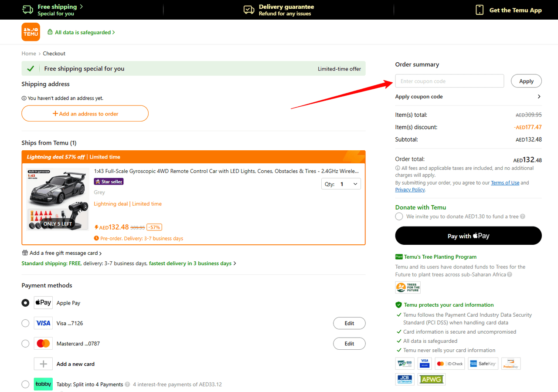Edit the Visa ...7126 card

(x=349, y=323)
